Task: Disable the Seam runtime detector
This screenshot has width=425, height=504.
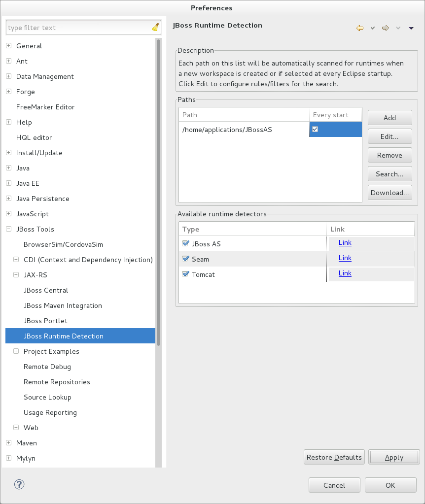Action: coord(185,259)
